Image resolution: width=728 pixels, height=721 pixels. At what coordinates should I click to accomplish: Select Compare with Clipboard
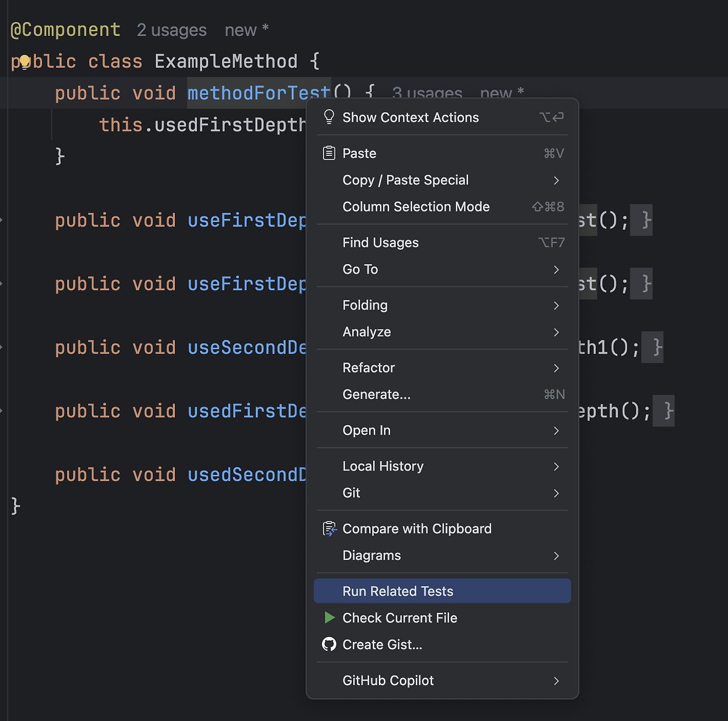pos(442,529)
